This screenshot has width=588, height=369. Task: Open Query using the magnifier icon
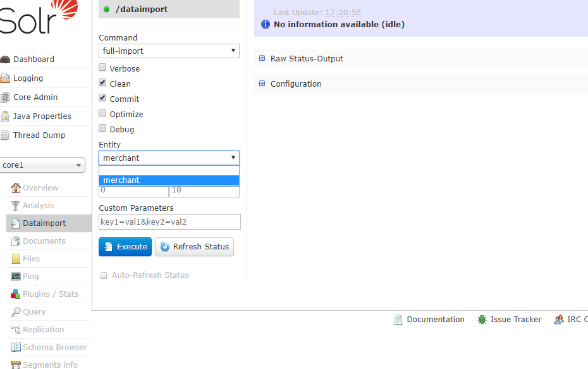point(16,312)
